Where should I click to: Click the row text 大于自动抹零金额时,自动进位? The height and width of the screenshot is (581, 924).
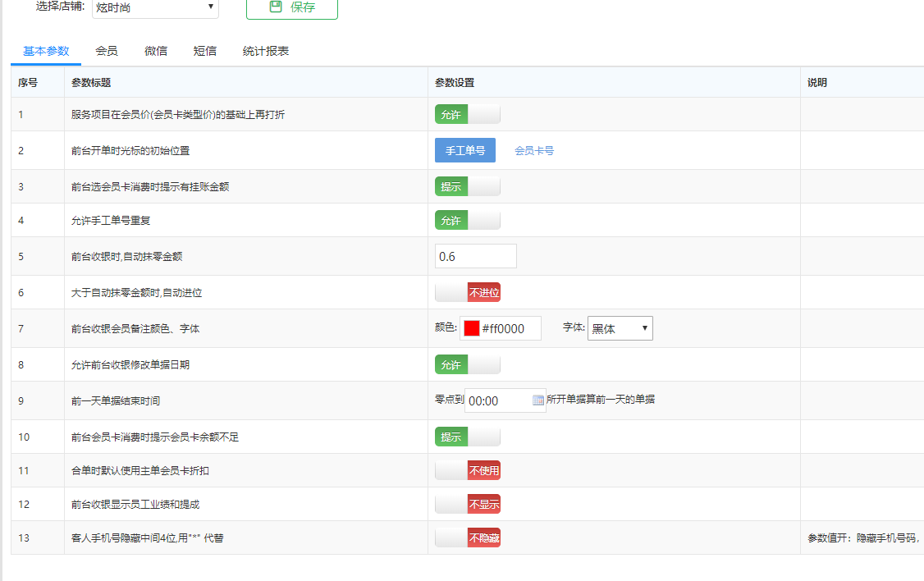point(137,293)
